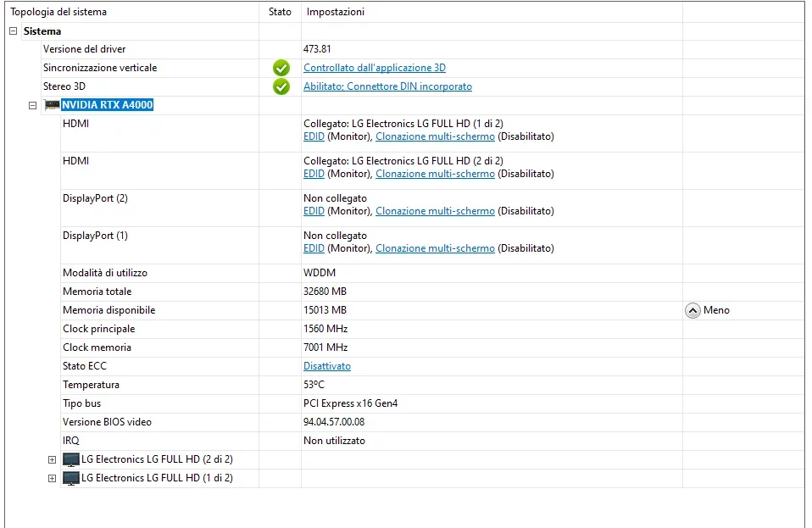Click the '7001 MHz' value
The width and height of the screenshot is (812, 528).
[325, 347]
